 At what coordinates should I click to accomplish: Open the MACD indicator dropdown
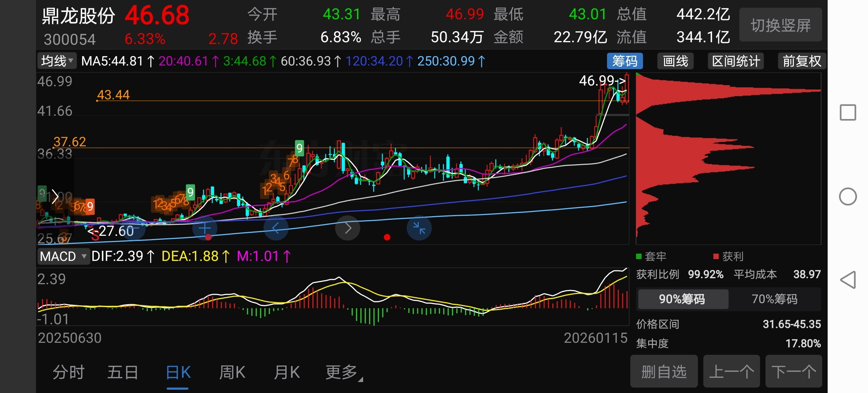click(63, 257)
